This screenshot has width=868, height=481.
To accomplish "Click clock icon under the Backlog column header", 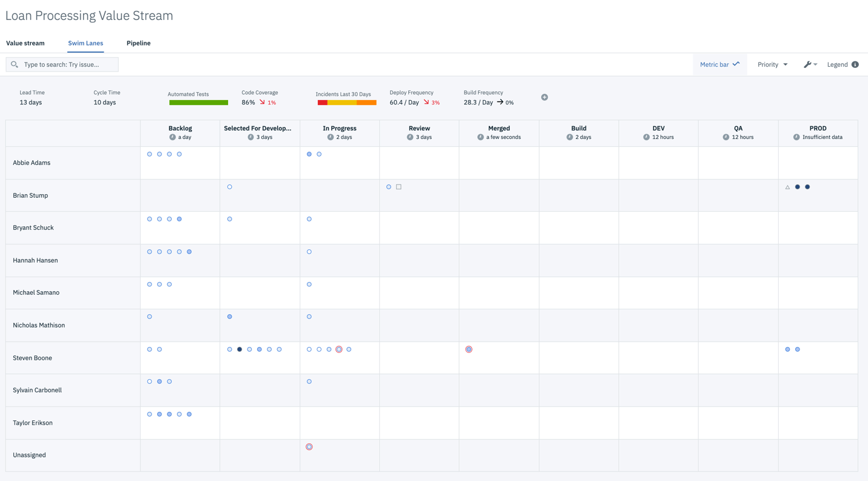I will point(172,137).
